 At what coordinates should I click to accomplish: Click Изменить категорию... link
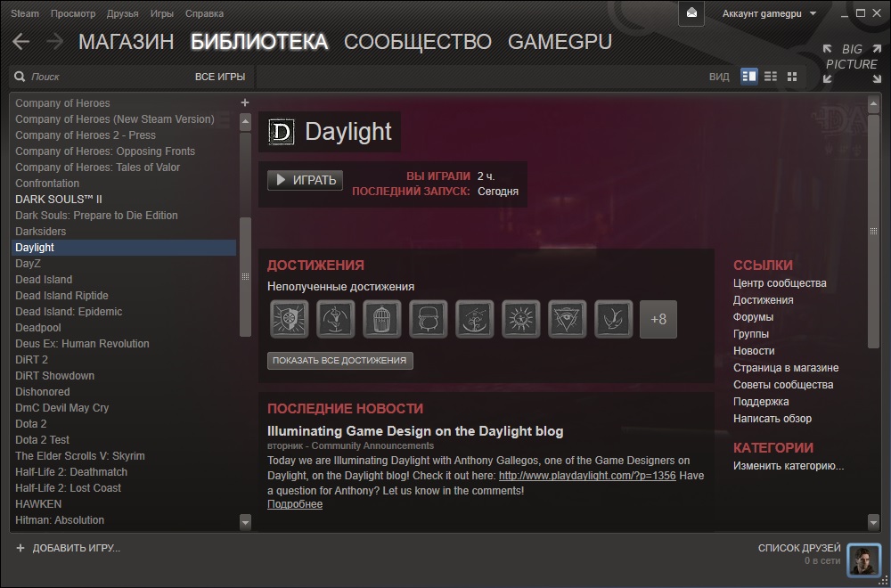click(789, 467)
